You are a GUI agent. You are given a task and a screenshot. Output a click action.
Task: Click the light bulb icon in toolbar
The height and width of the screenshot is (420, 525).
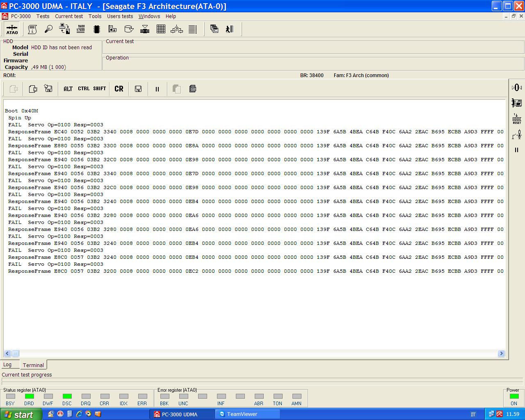(49, 29)
